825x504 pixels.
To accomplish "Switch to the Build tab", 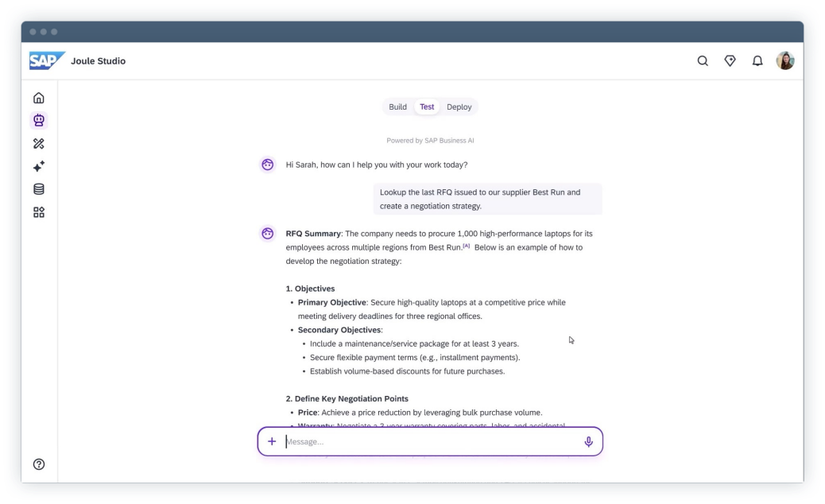I will 397,107.
